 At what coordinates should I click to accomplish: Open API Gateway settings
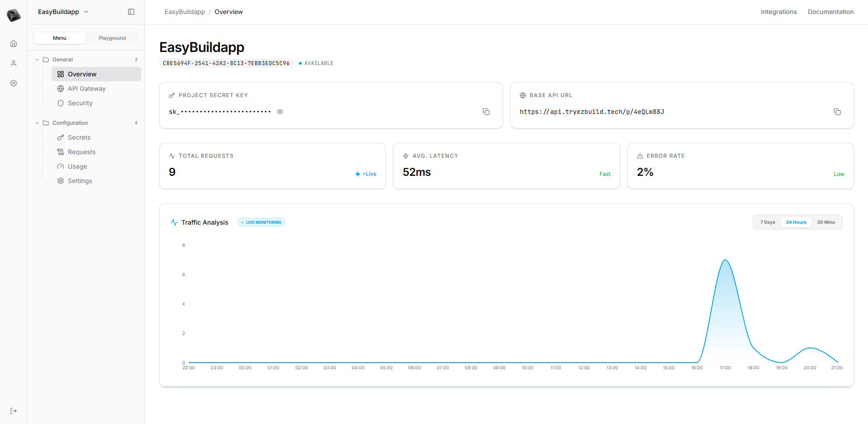87,88
